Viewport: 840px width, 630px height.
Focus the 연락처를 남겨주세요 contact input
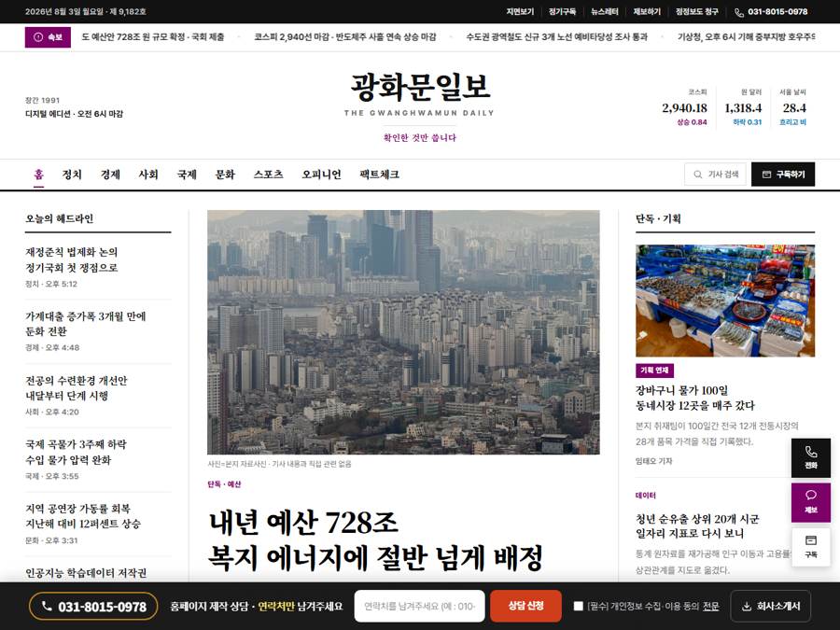tap(419, 606)
